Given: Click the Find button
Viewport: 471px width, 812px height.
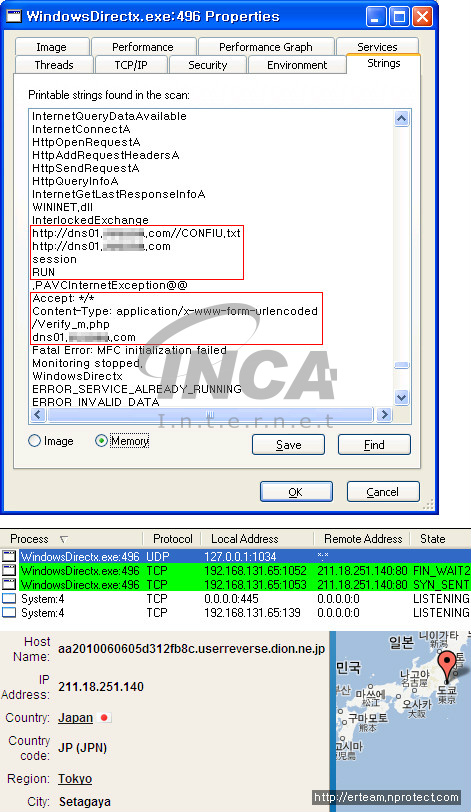Looking at the screenshot, I should click(x=374, y=445).
